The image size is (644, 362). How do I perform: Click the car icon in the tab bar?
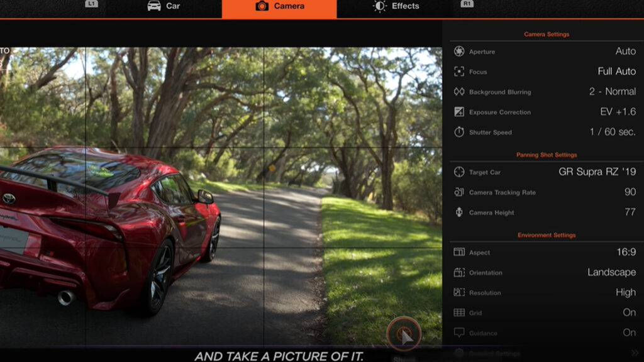154,6
